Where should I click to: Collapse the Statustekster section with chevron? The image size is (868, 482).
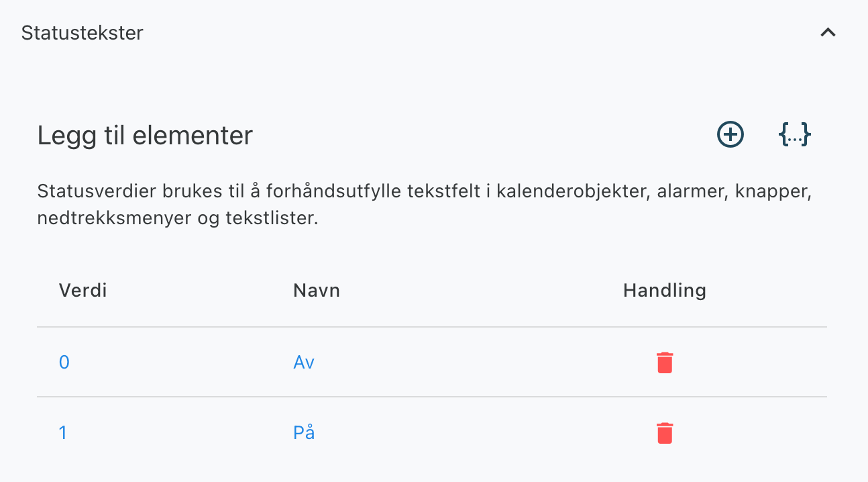coord(828,32)
